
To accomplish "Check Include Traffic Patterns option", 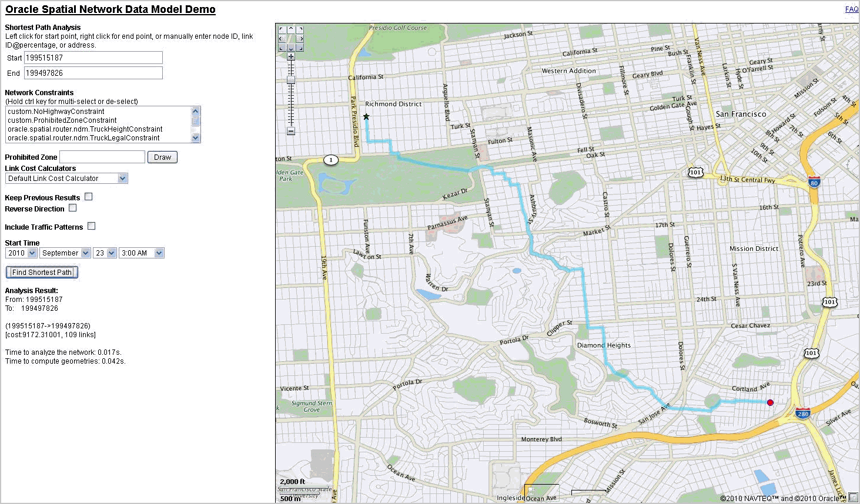I will click(91, 226).
